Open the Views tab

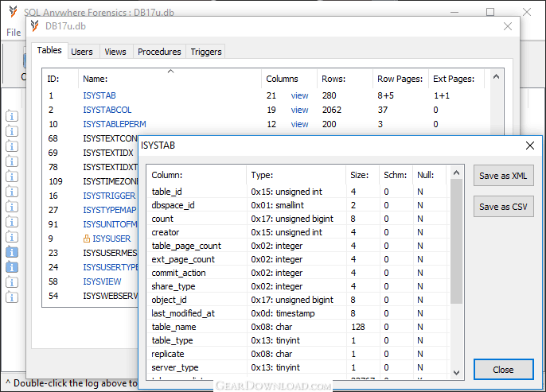coord(115,52)
